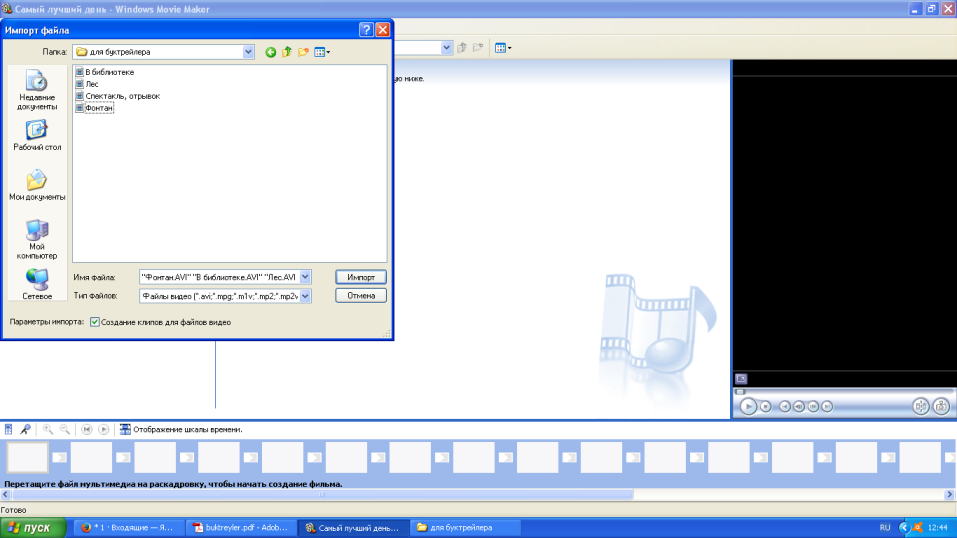Open My Computer place in dialog
Screen dimensions: 957x538
click(x=37, y=239)
